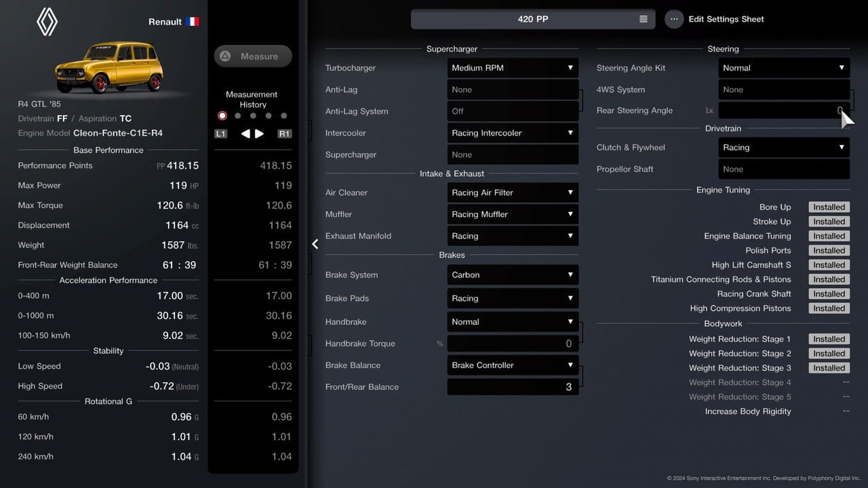Click the 4WS System None field

tap(784, 89)
